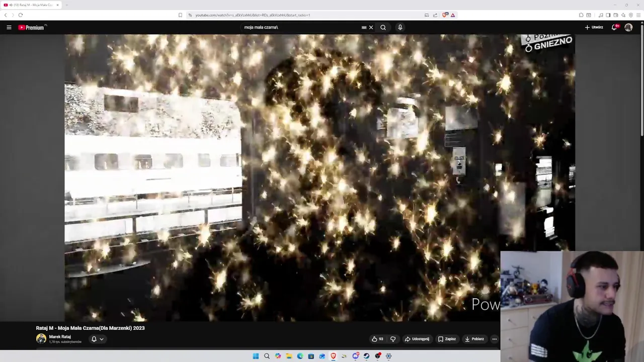Open the browser main menu

tap(638, 15)
